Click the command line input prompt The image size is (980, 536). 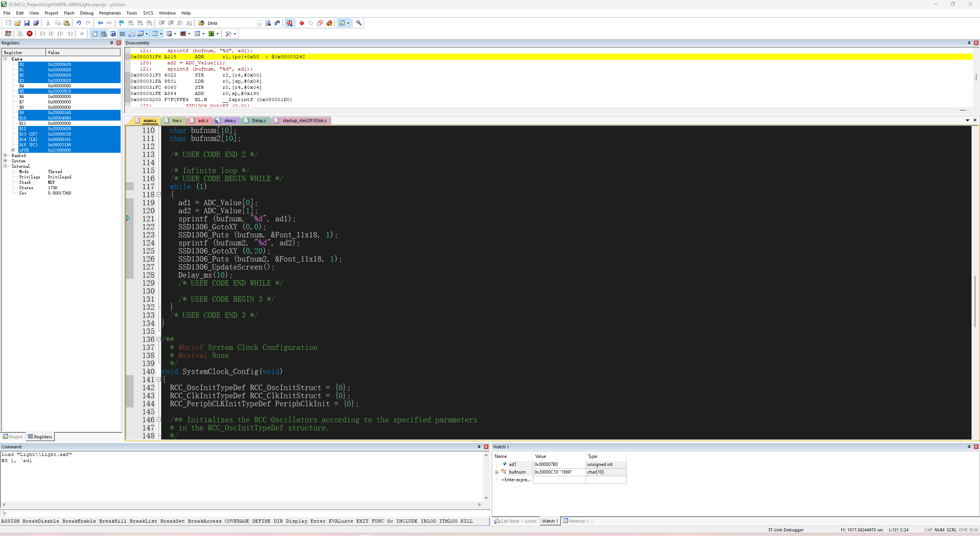click(x=245, y=513)
